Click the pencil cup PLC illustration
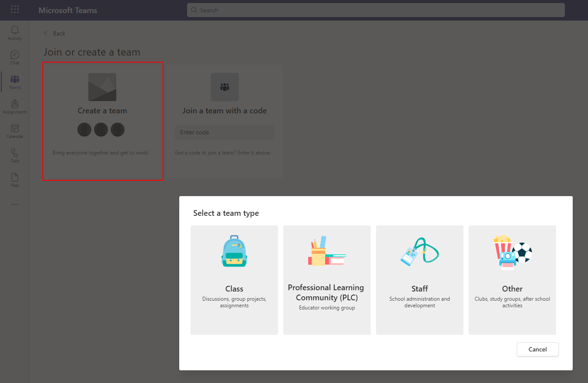 pyautogui.click(x=327, y=251)
